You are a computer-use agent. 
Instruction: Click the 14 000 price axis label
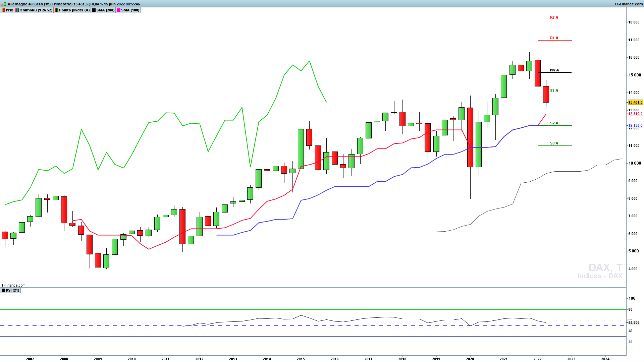[x=634, y=93]
